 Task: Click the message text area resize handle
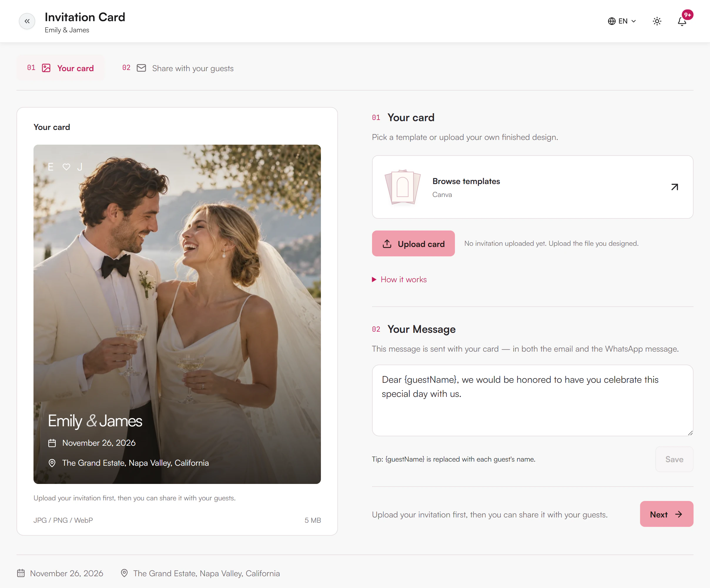[x=690, y=433]
